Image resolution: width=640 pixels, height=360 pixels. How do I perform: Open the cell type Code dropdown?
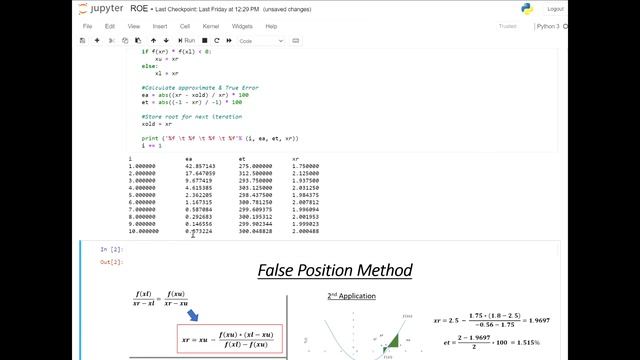pos(261,41)
